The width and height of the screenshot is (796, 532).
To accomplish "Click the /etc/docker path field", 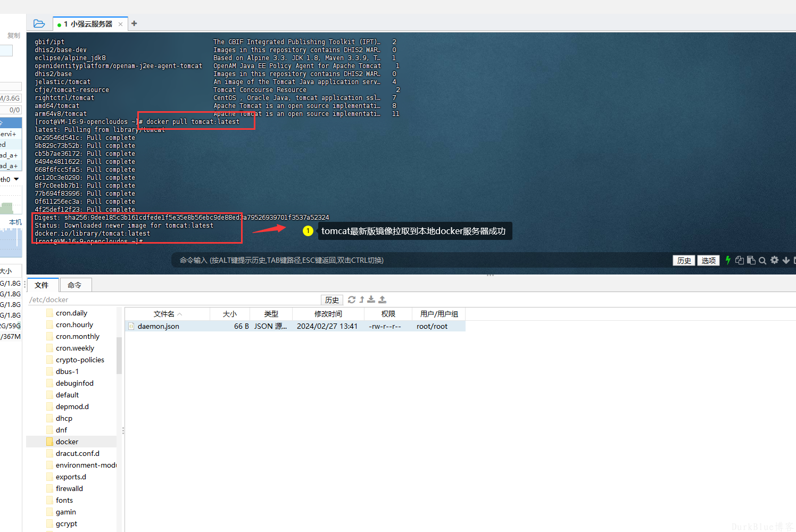I will 174,300.
